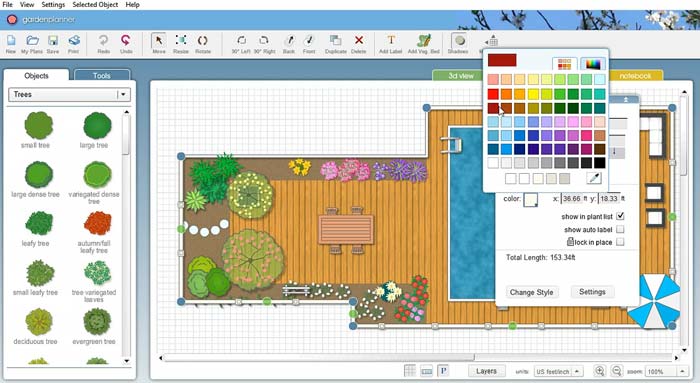Switch to spectrum color picker tab

[593, 64]
